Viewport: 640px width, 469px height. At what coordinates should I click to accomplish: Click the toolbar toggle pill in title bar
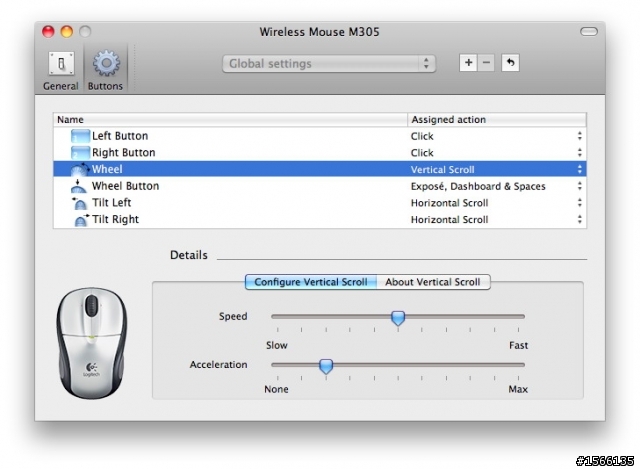[589, 31]
